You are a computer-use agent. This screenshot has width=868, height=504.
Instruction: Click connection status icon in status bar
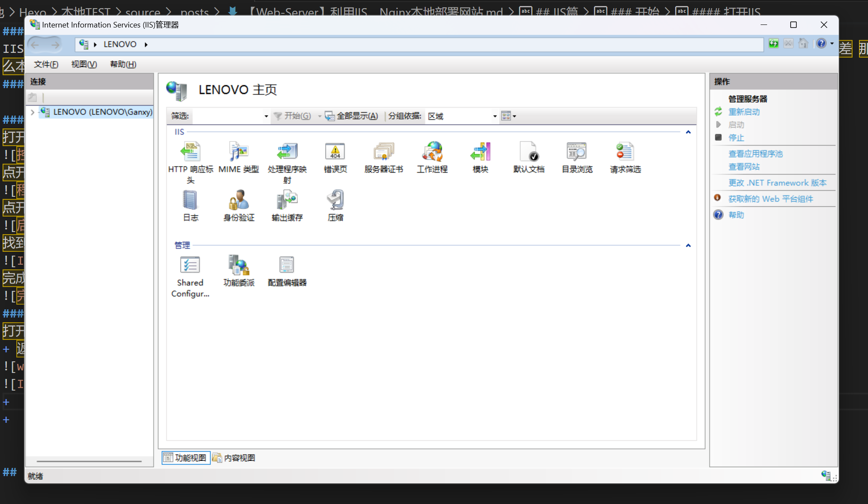click(826, 475)
